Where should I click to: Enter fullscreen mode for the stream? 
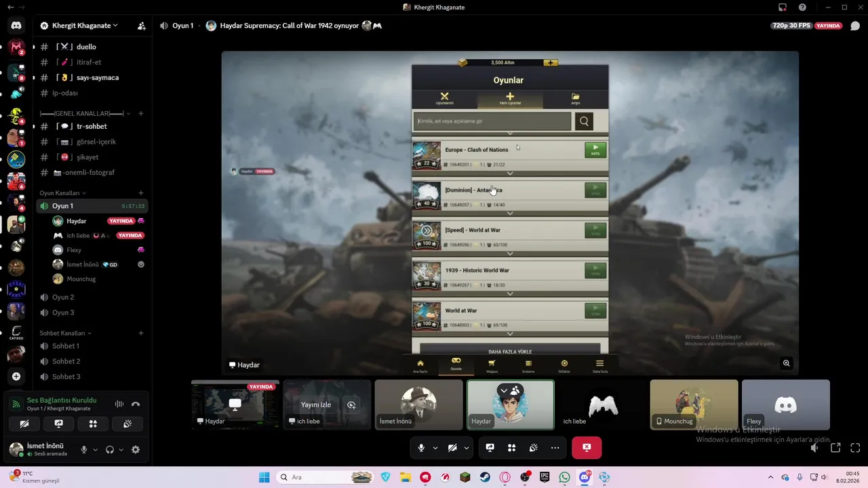(855, 447)
